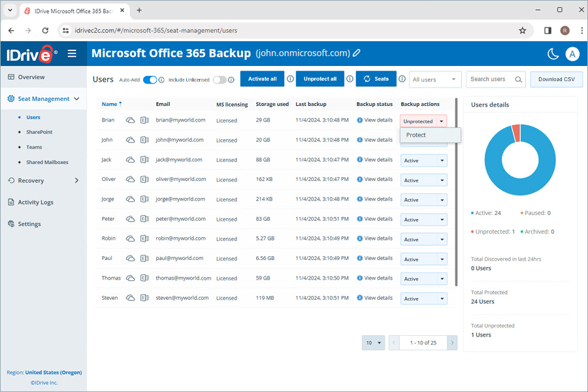Click the search magnifier icon in Search users
Image resolution: width=588 pixels, height=392 pixels.
(x=519, y=80)
